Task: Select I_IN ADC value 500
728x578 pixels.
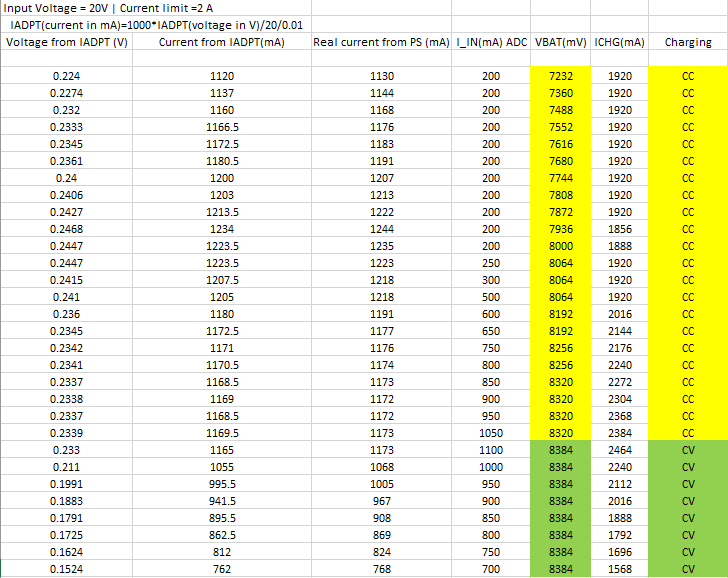Action: [x=491, y=297]
